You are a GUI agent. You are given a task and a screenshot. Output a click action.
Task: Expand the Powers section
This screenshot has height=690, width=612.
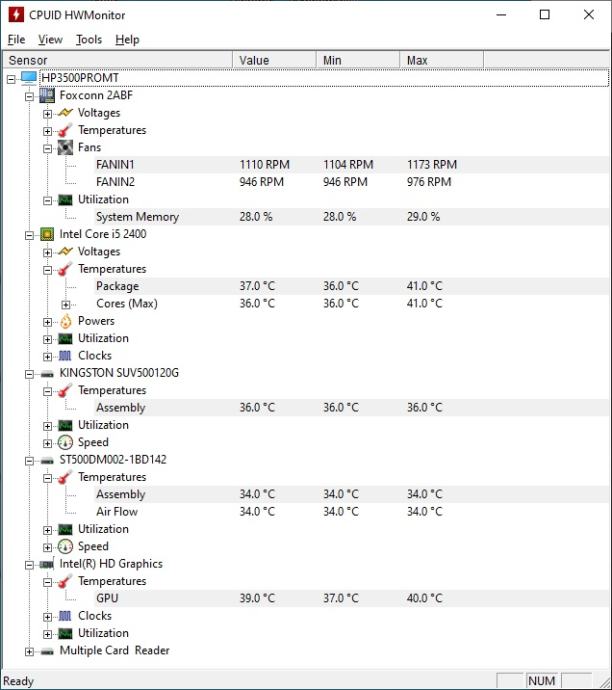click(48, 322)
